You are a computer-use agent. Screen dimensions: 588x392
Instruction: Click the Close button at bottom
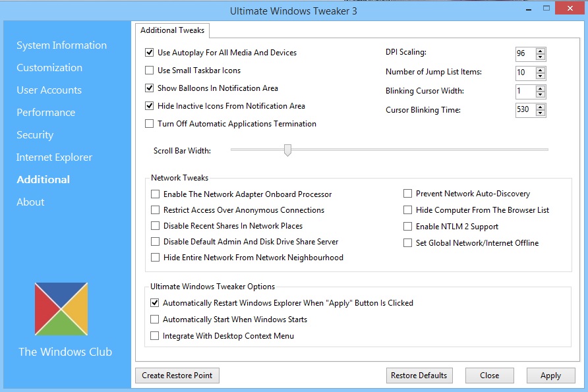489,376
